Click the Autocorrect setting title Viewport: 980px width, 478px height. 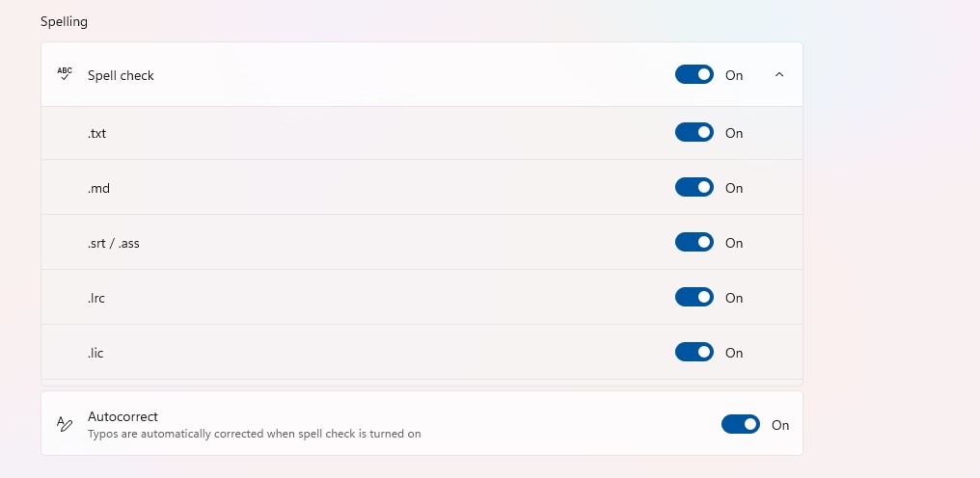(x=122, y=416)
